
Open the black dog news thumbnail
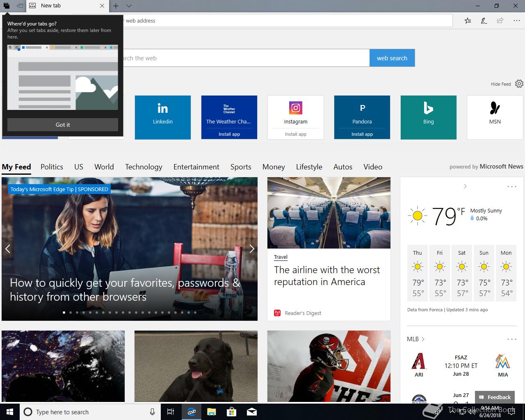tap(196, 366)
